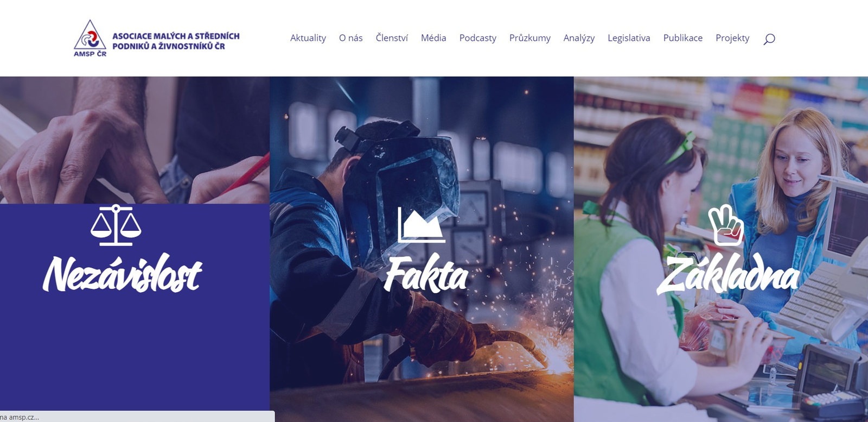Click the area chart icon above Fakta

(422, 224)
